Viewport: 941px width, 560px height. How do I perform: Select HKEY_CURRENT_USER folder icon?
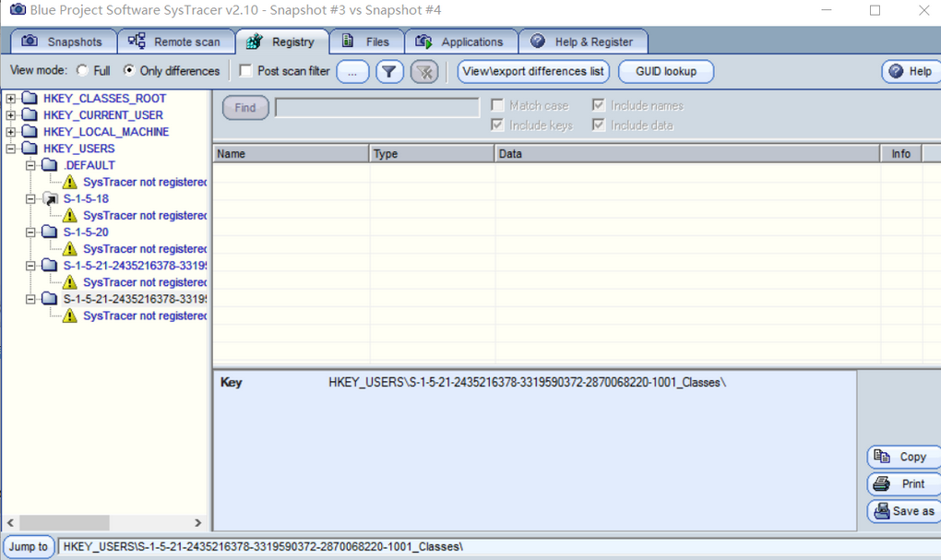point(30,114)
